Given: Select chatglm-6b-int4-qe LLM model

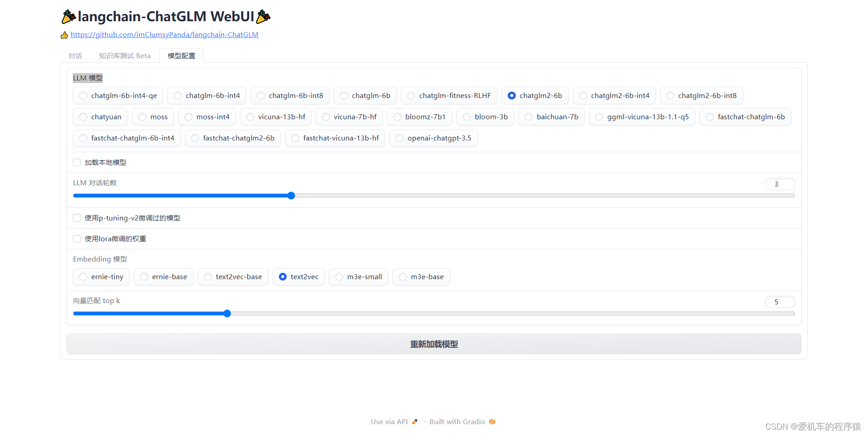Looking at the screenshot, I should tap(118, 96).
